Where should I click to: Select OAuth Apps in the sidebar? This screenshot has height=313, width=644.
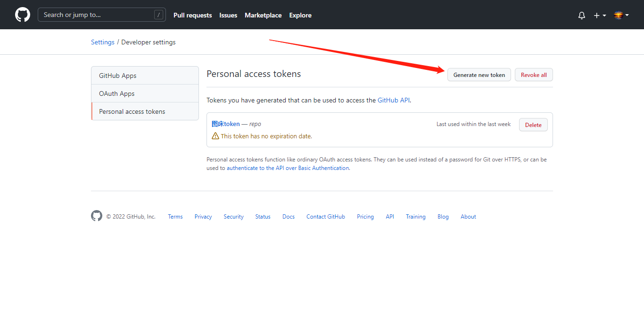117,93
